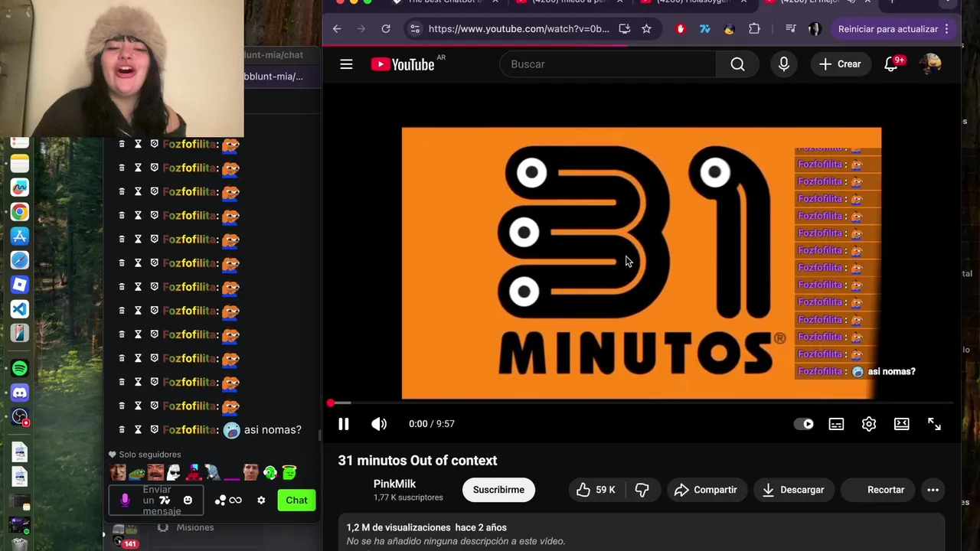Open the PinkMilk channel page
The image size is (980, 551).
(394, 484)
